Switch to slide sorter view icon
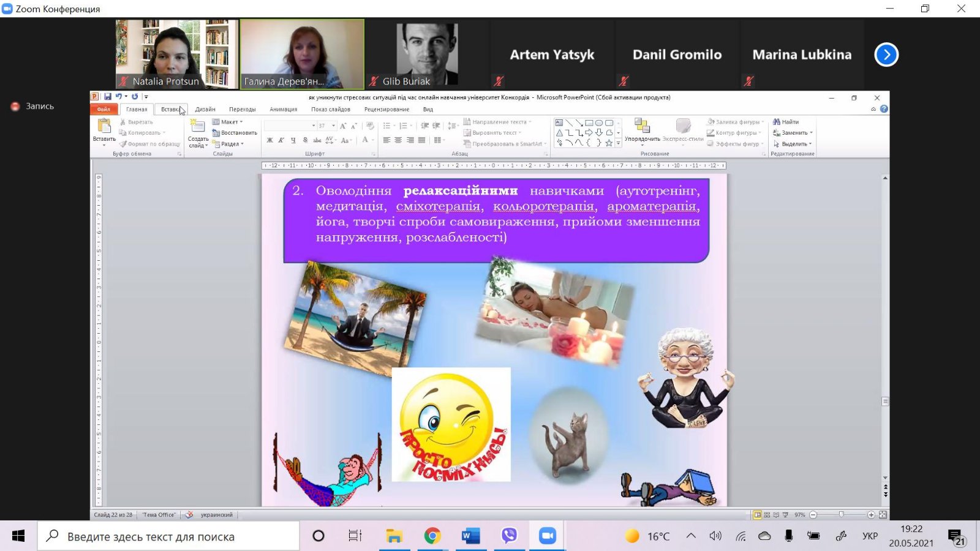Viewport: 980px width, 551px height. pos(767,515)
